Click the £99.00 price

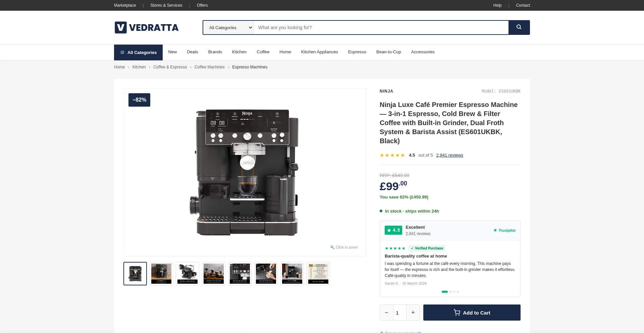[393, 186]
